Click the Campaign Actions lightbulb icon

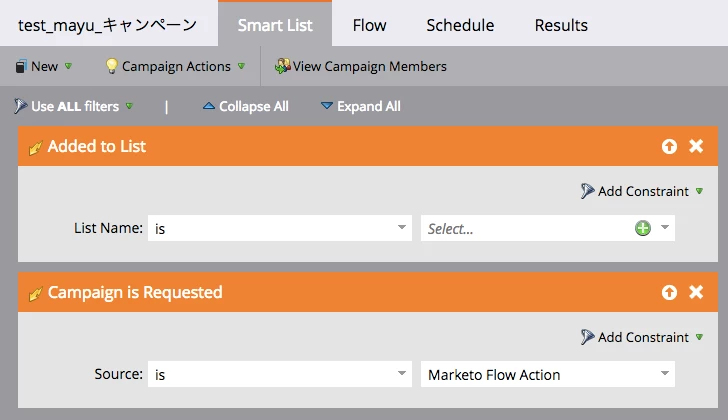tap(112, 67)
